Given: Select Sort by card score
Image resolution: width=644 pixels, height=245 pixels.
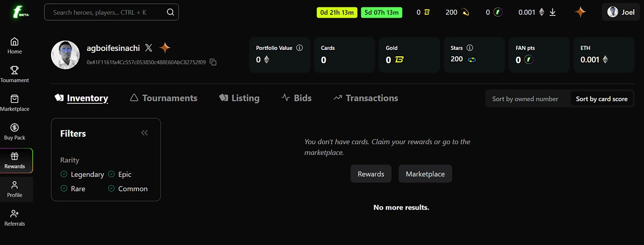Looking at the screenshot, I should (x=602, y=99).
